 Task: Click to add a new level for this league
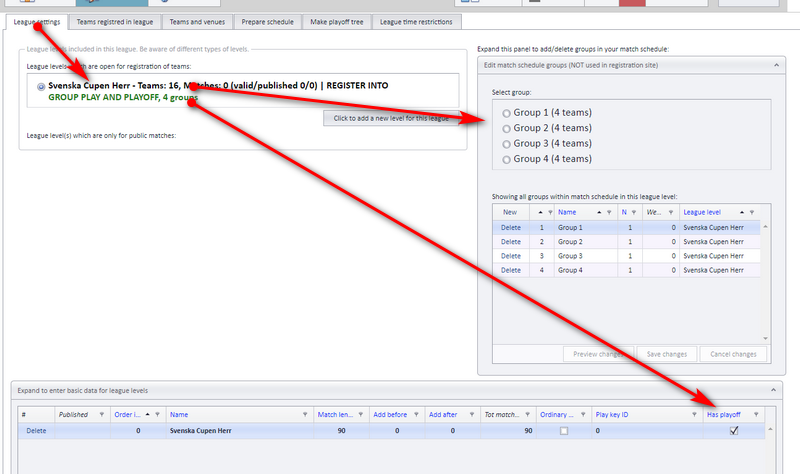tap(391, 118)
